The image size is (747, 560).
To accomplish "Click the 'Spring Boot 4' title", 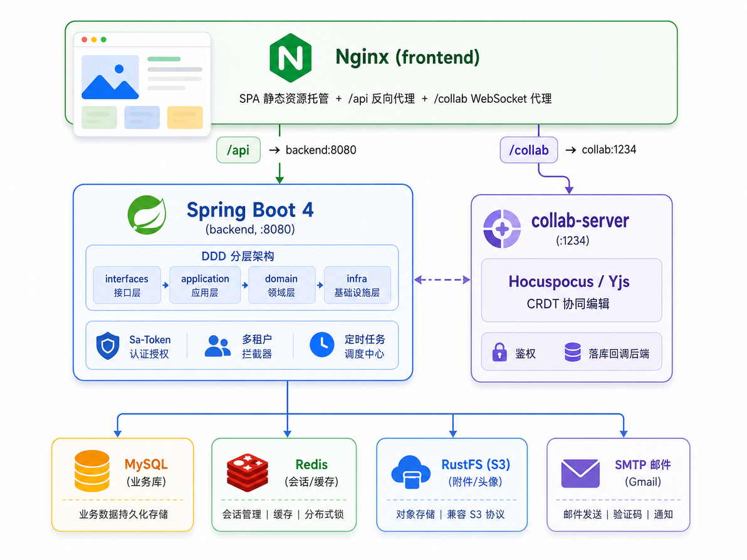I will pyautogui.click(x=250, y=210).
